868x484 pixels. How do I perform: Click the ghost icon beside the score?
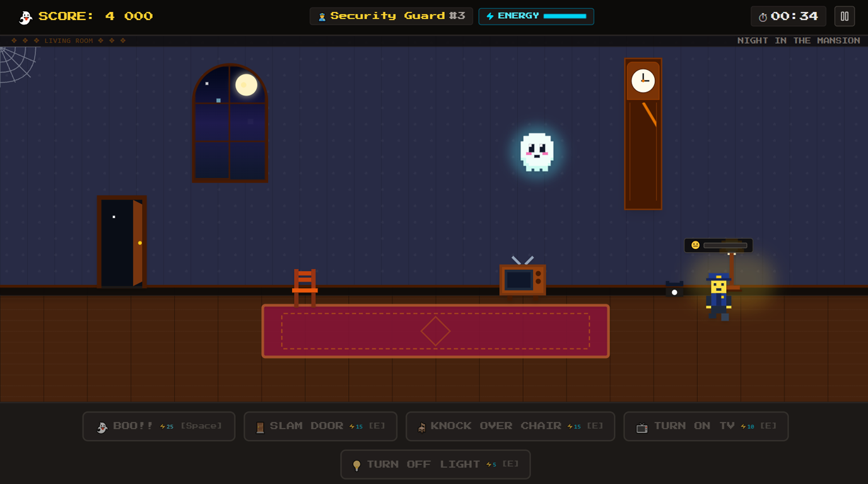tap(25, 17)
